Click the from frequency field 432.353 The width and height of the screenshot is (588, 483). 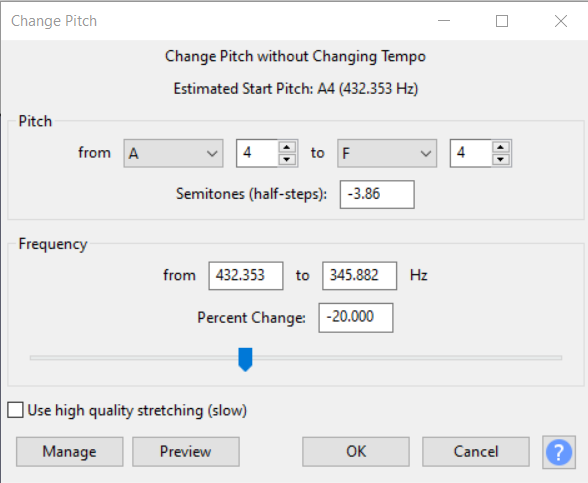tap(246, 276)
